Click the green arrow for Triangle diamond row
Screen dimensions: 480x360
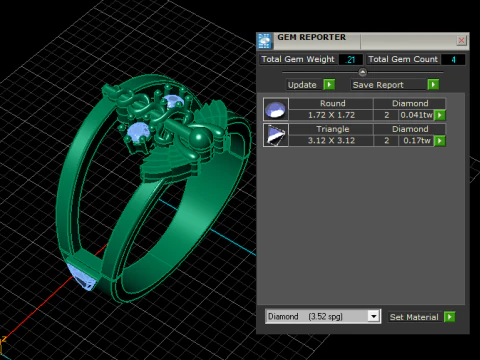point(440,141)
